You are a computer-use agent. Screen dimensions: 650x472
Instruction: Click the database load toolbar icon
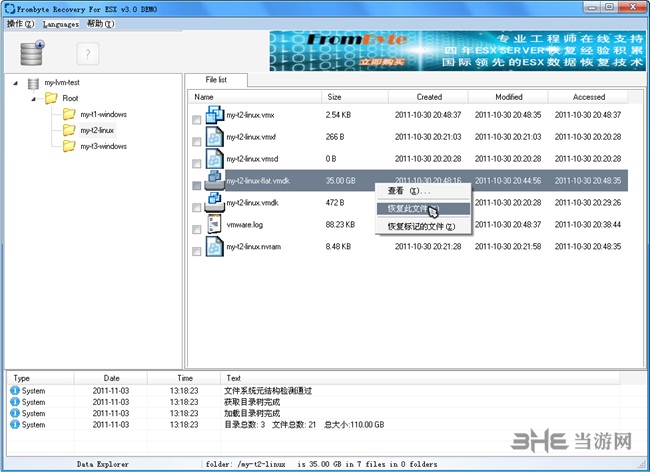click(32, 53)
